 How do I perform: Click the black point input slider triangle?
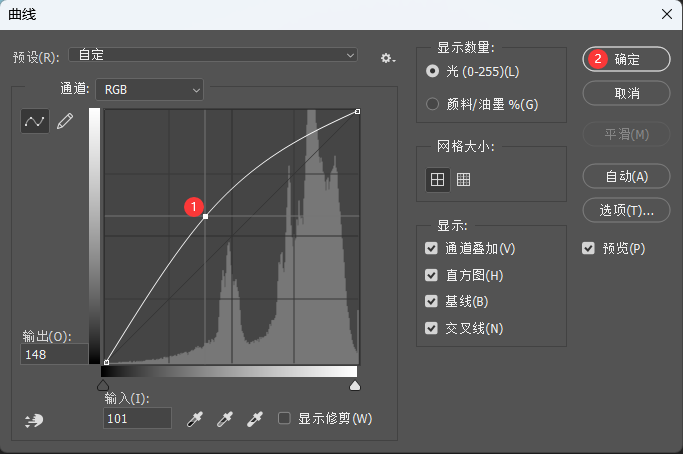click(103, 385)
